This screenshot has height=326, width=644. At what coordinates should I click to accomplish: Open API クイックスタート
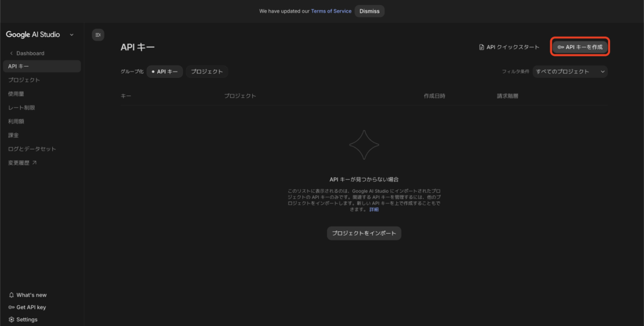click(509, 47)
